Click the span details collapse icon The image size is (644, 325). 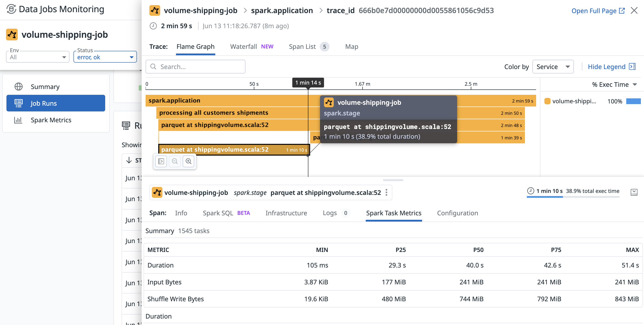(634, 192)
